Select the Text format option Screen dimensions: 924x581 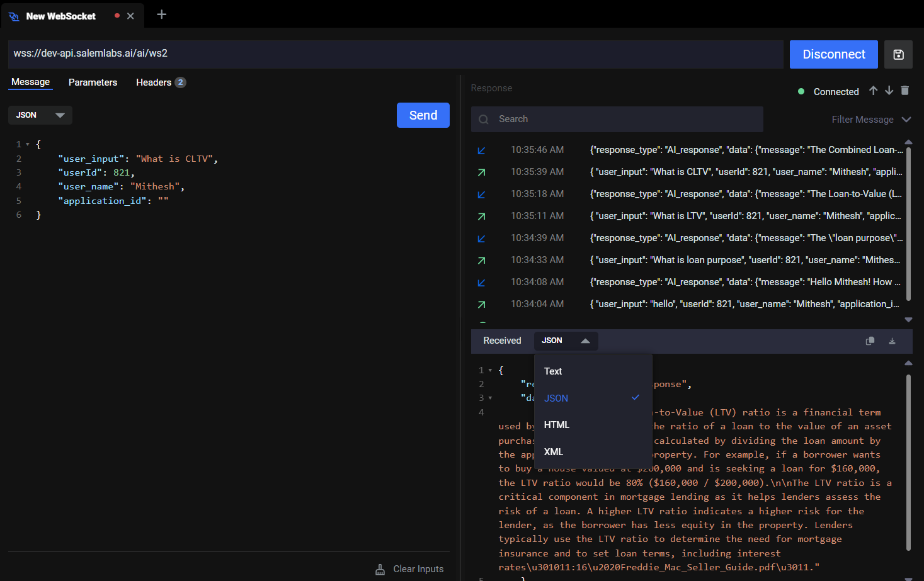coord(553,371)
